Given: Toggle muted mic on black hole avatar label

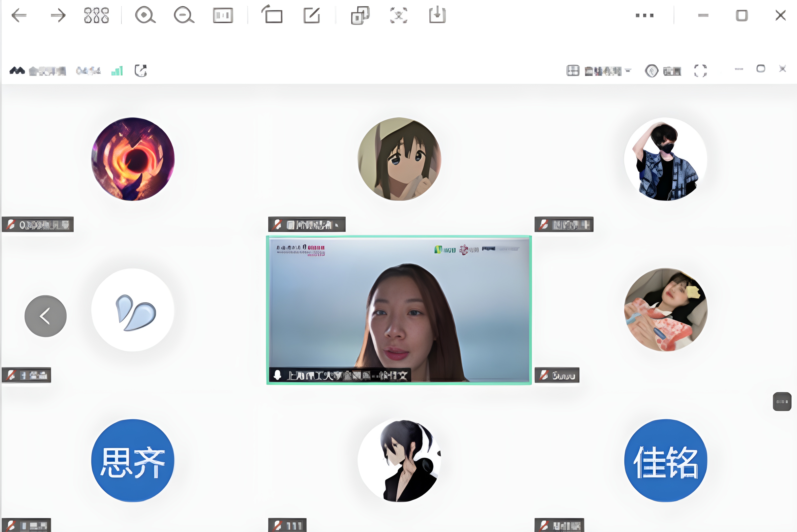Looking at the screenshot, I should 11,224.
